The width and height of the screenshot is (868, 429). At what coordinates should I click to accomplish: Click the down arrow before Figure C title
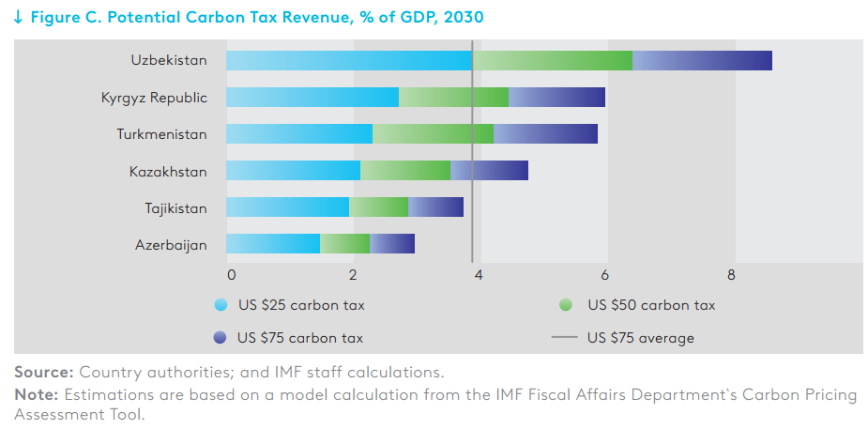tap(18, 18)
